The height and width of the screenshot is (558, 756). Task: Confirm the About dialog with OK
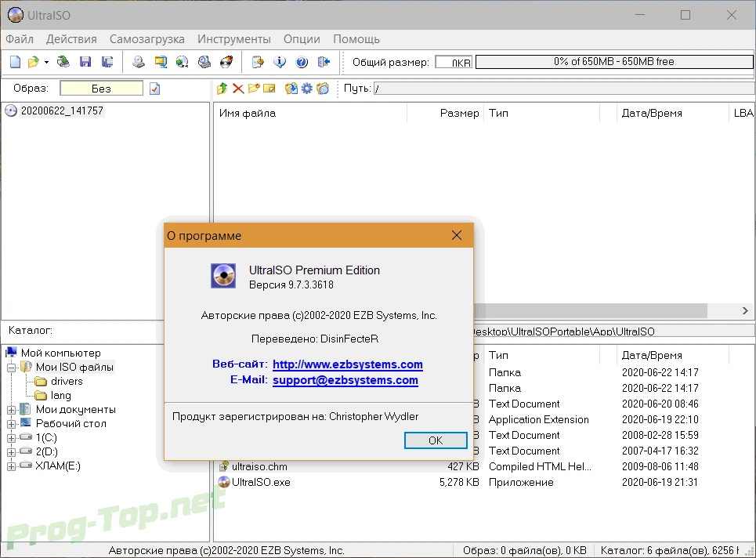(x=436, y=440)
